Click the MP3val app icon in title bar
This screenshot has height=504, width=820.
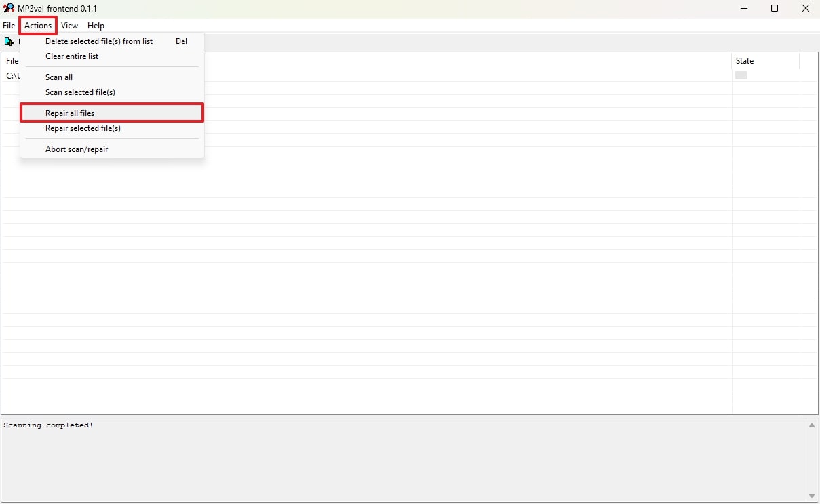pos(9,8)
